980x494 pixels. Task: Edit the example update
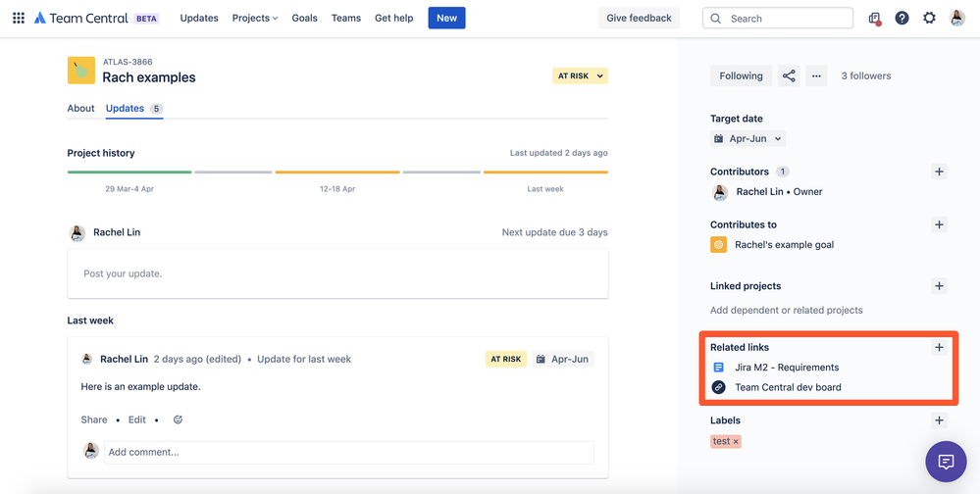[x=137, y=420]
